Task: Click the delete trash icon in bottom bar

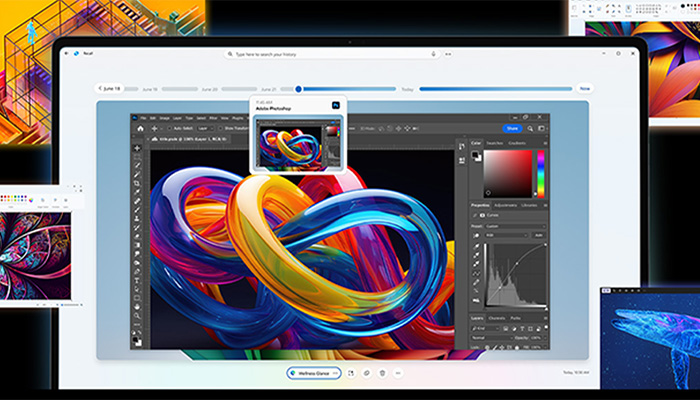Action: pos(381,373)
